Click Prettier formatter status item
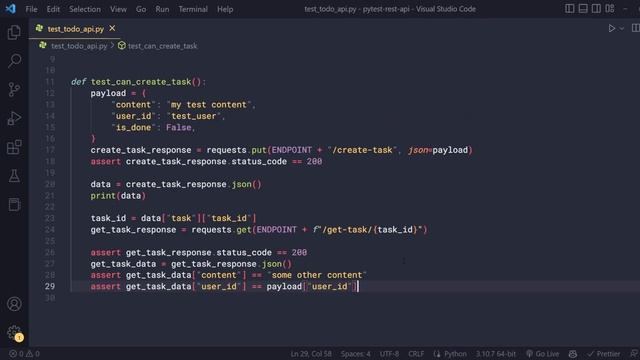The width and height of the screenshot is (640, 360). [x=604, y=354]
